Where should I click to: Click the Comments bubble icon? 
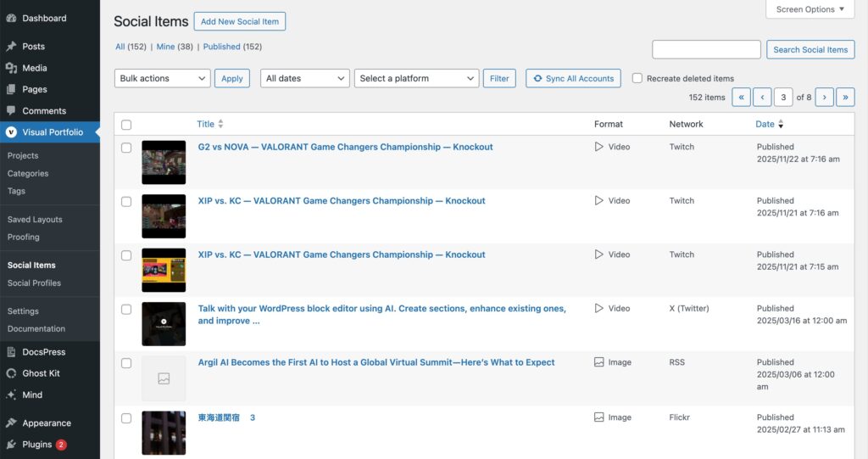click(11, 111)
